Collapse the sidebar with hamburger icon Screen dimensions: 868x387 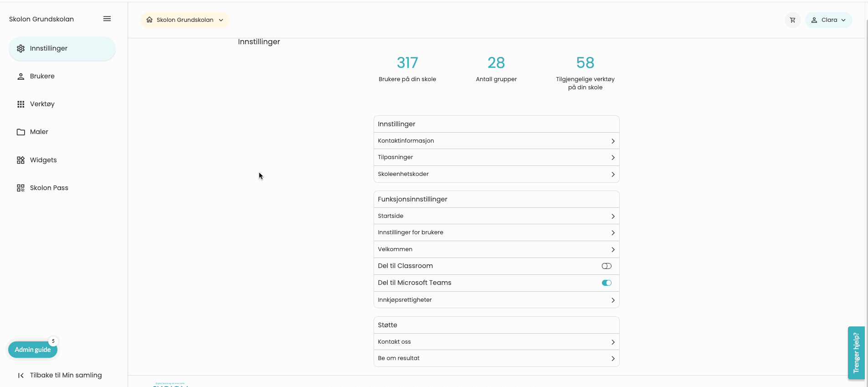[x=107, y=19]
